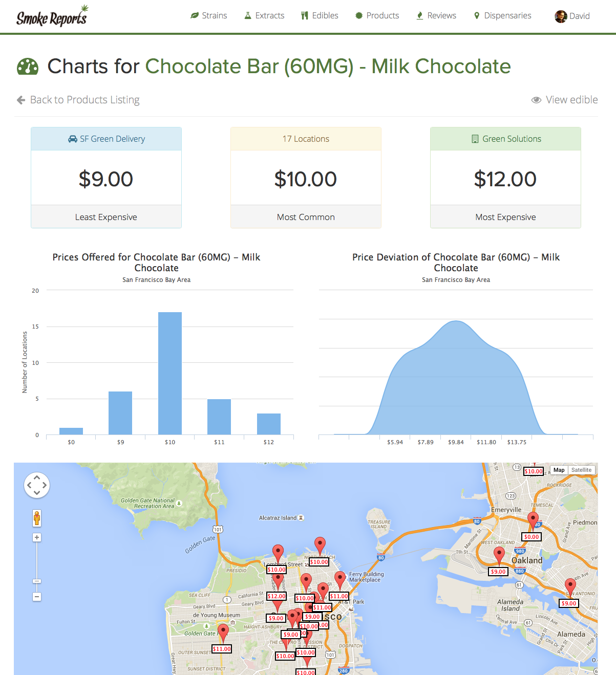
Task: Go to the Extracts page
Action: [264, 16]
